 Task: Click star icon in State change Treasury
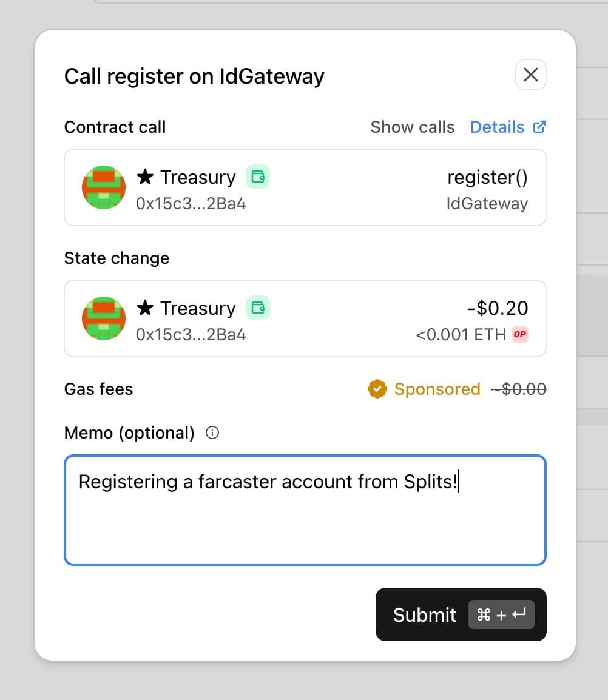145,308
